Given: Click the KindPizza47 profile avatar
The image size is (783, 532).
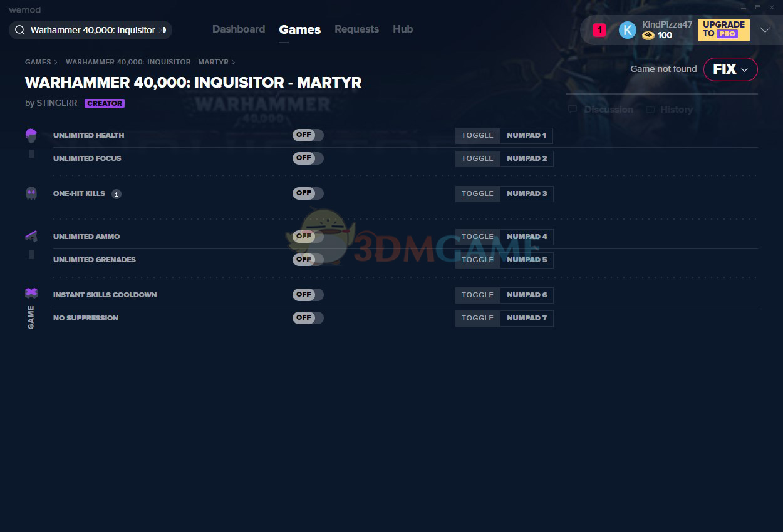Looking at the screenshot, I should (627, 29).
